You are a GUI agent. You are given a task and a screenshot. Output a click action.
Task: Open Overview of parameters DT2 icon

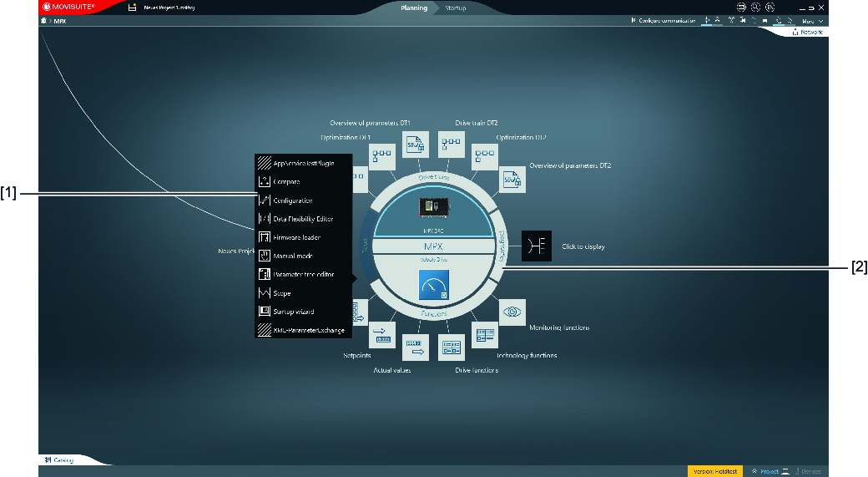512,180
